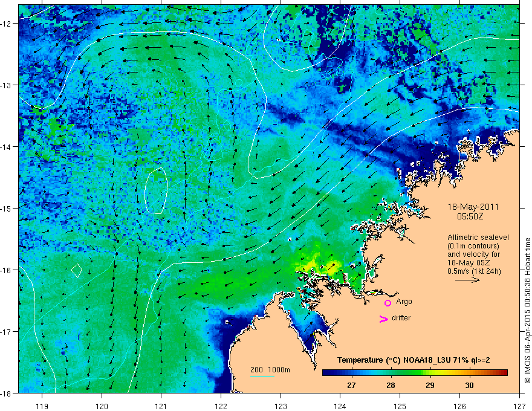The height and width of the screenshot is (411, 532).
Task: Click the '200 1000m' depth contour label
Action: pyautogui.click(x=270, y=370)
